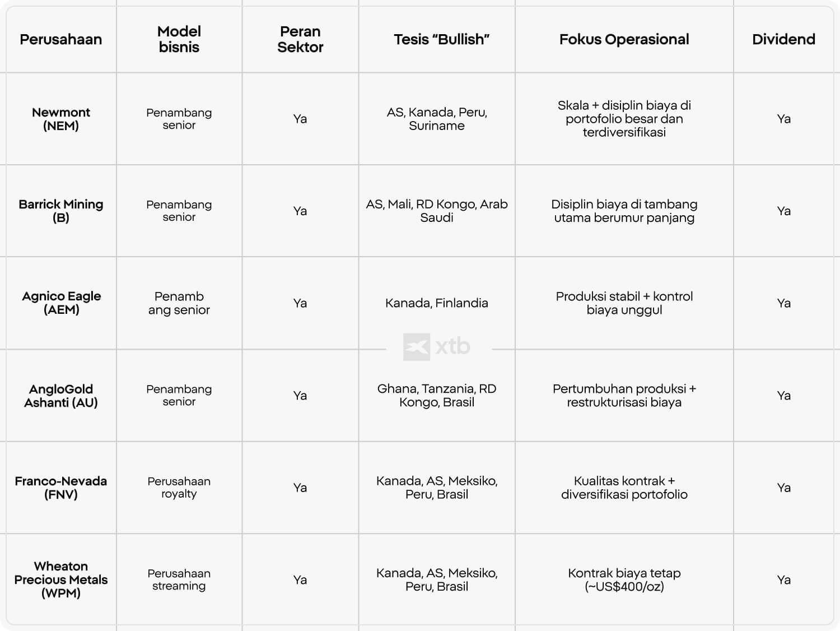Click the Perusahaan streaming cell
This screenshot has height=631, width=840.
(179, 579)
